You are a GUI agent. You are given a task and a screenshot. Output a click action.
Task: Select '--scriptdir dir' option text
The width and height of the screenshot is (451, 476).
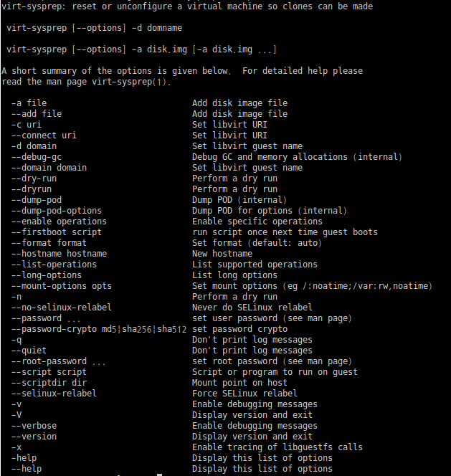(x=49, y=383)
